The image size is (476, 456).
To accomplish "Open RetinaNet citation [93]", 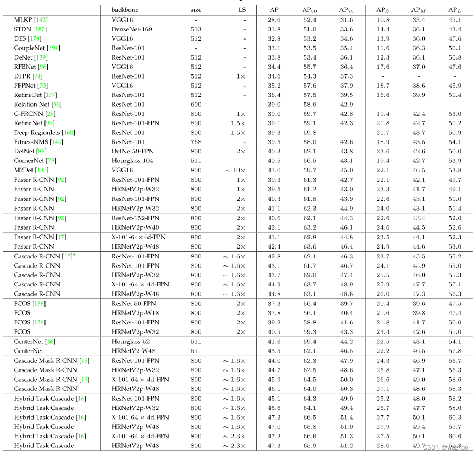I will coord(49,123).
